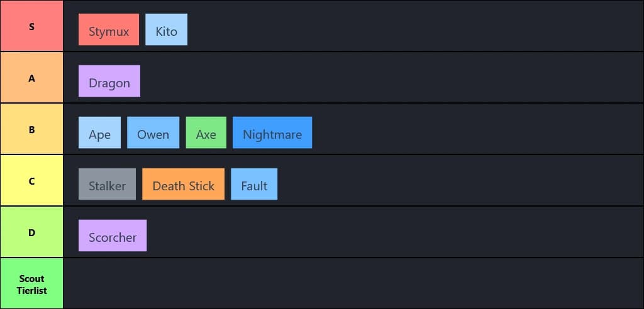Select the Fault tile in C tier
The image size is (644, 309).
point(254,185)
